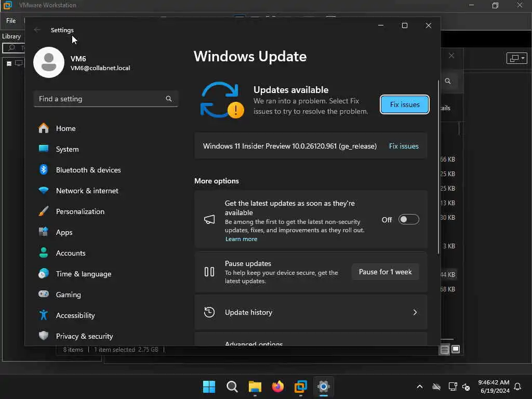
Task: Click the Windows Start button
Action: pyautogui.click(x=209, y=387)
